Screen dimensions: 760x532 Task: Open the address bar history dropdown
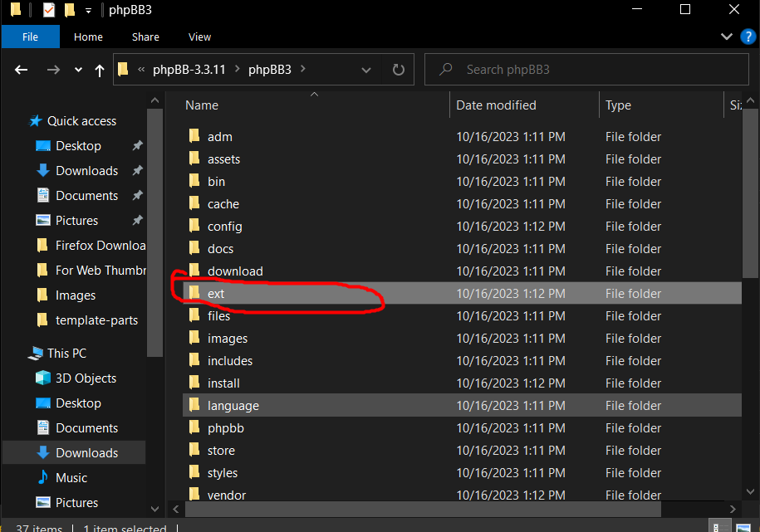[x=366, y=70]
